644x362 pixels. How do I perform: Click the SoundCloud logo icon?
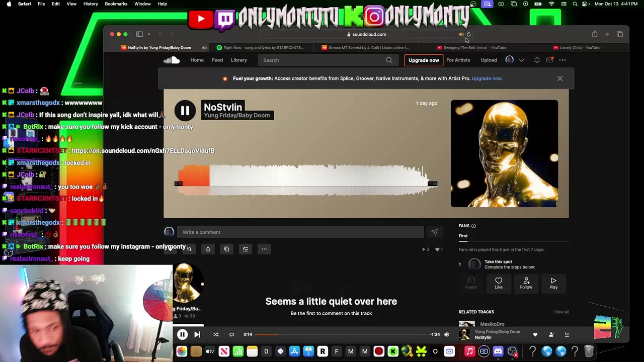pyautogui.click(x=172, y=60)
